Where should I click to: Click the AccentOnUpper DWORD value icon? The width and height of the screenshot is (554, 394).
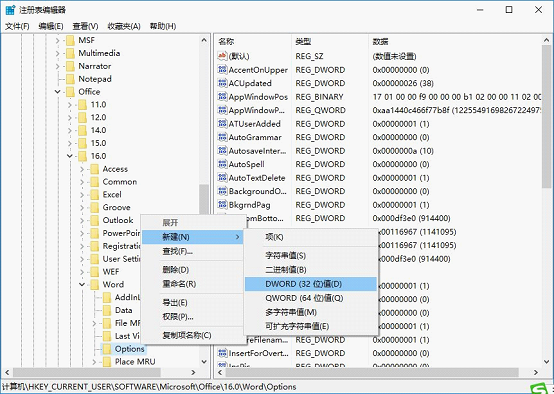[222, 70]
